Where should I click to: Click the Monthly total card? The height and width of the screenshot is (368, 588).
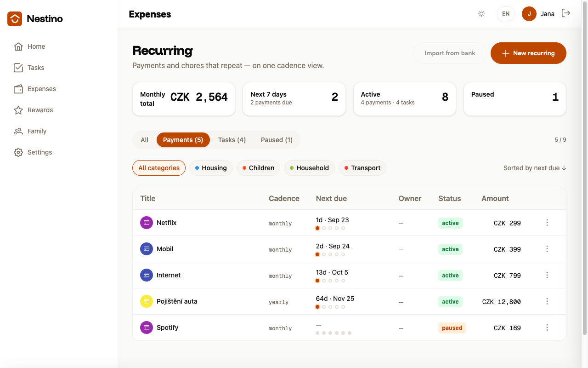[184, 99]
